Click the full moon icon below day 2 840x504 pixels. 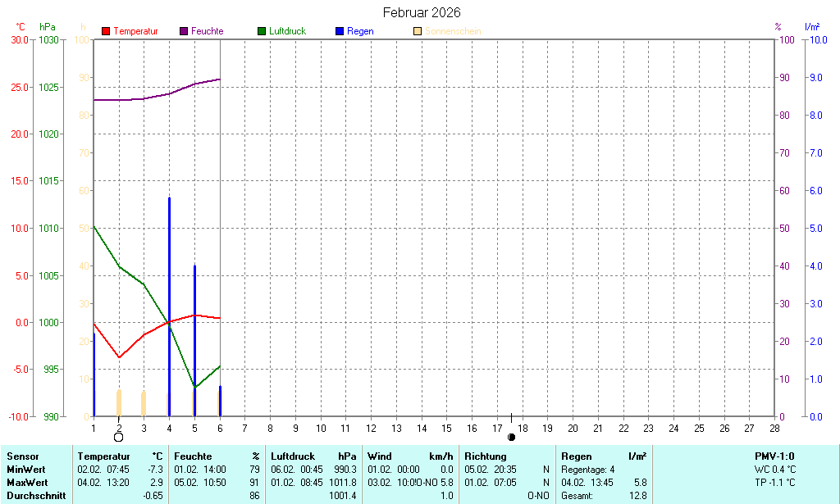click(x=118, y=437)
